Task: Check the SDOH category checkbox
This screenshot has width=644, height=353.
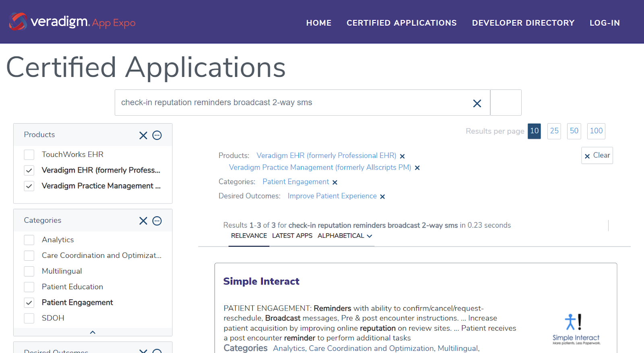Action: tap(29, 318)
